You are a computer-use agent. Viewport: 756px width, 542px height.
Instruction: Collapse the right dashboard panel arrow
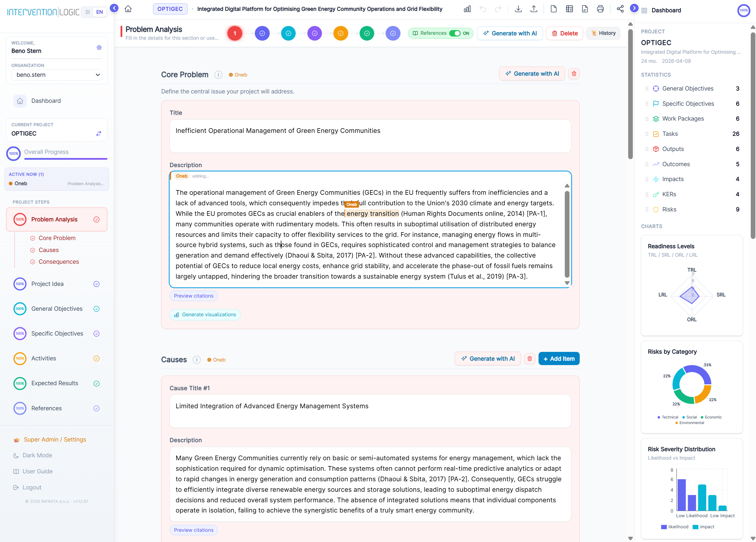[634, 8]
